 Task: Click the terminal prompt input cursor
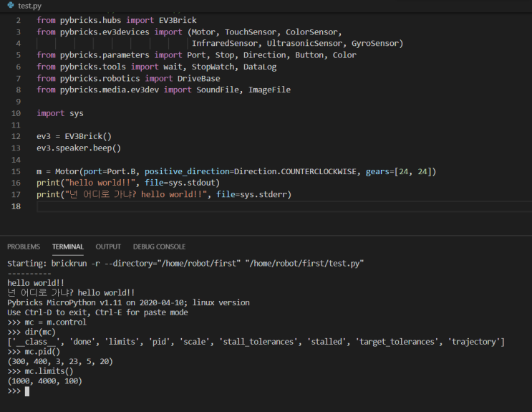(27, 392)
